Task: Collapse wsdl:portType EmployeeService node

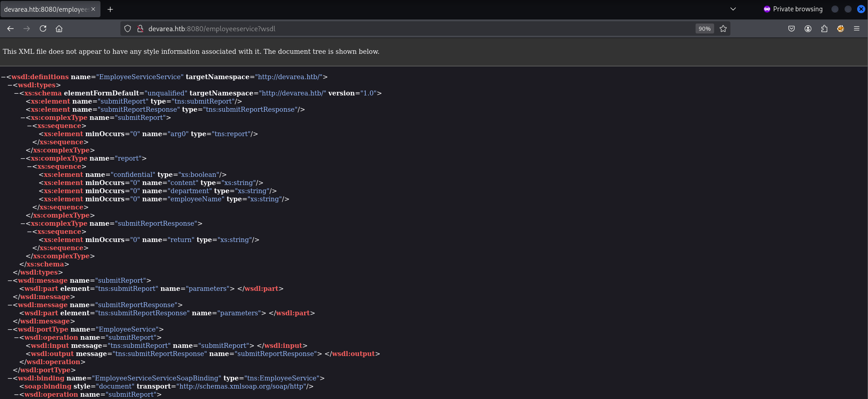Action: click(x=10, y=329)
